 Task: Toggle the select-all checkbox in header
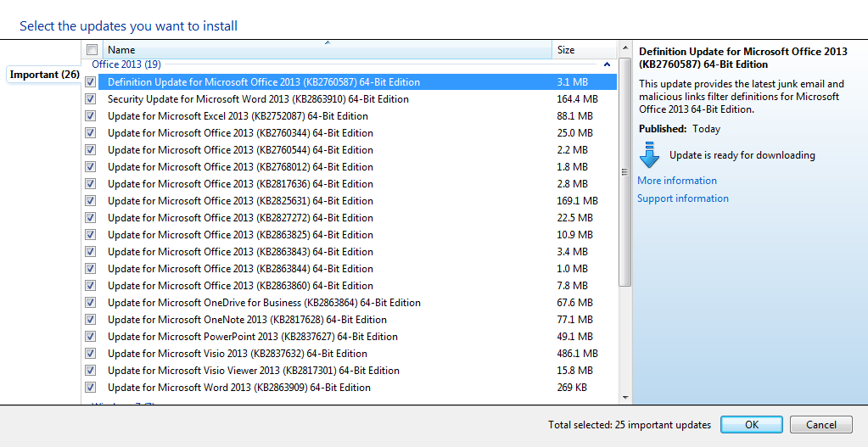(x=92, y=49)
